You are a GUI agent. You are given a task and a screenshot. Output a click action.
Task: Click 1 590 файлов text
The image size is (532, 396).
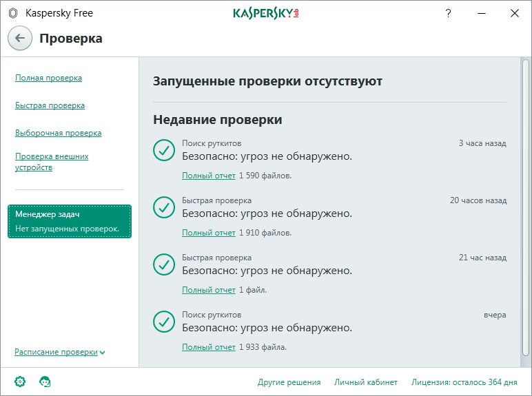pos(265,176)
